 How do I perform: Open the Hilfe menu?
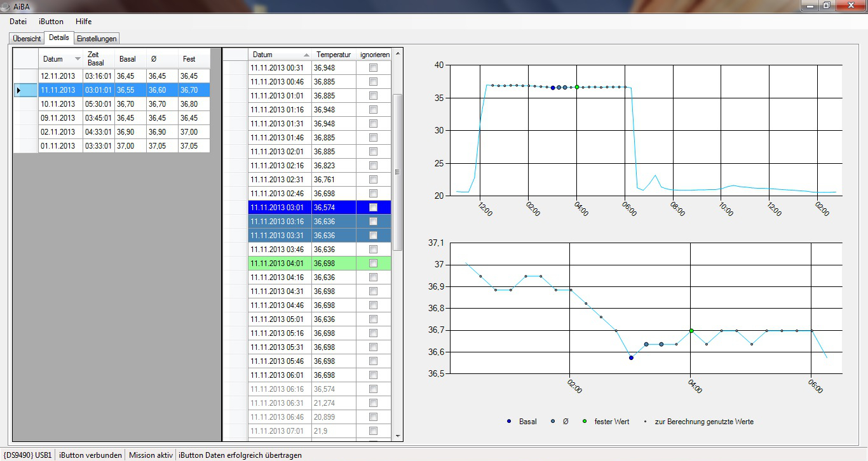click(x=83, y=22)
